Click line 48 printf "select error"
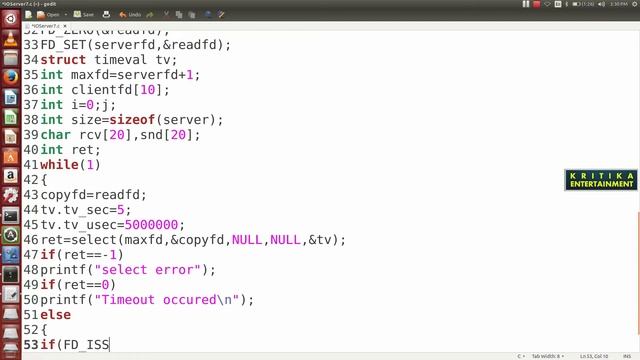The image size is (640, 360). click(127, 270)
